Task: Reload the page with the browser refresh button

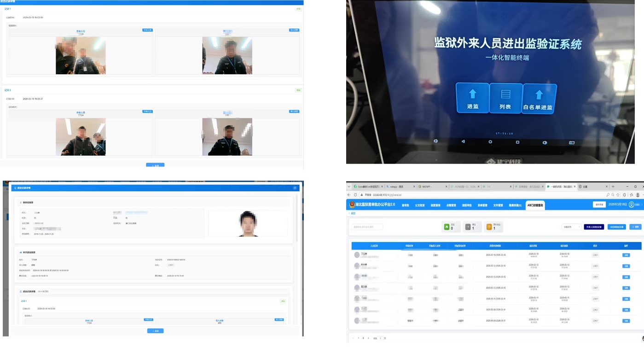Action: point(355,195)
